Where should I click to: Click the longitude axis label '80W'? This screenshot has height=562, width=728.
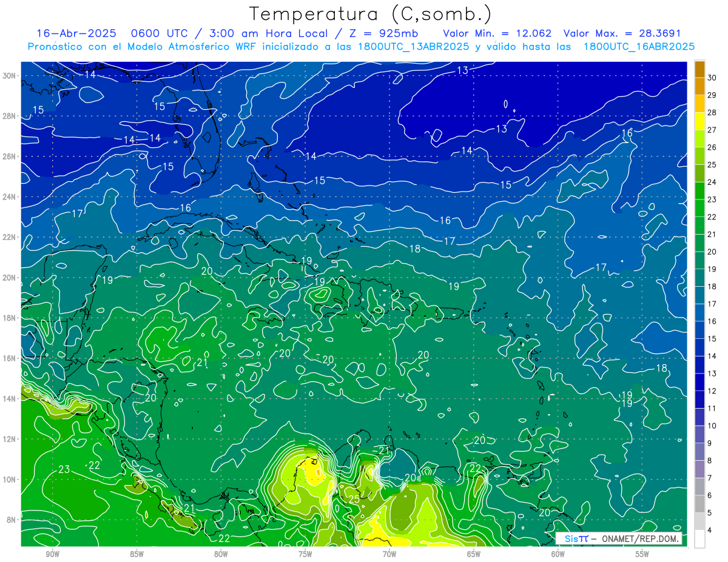221,554
